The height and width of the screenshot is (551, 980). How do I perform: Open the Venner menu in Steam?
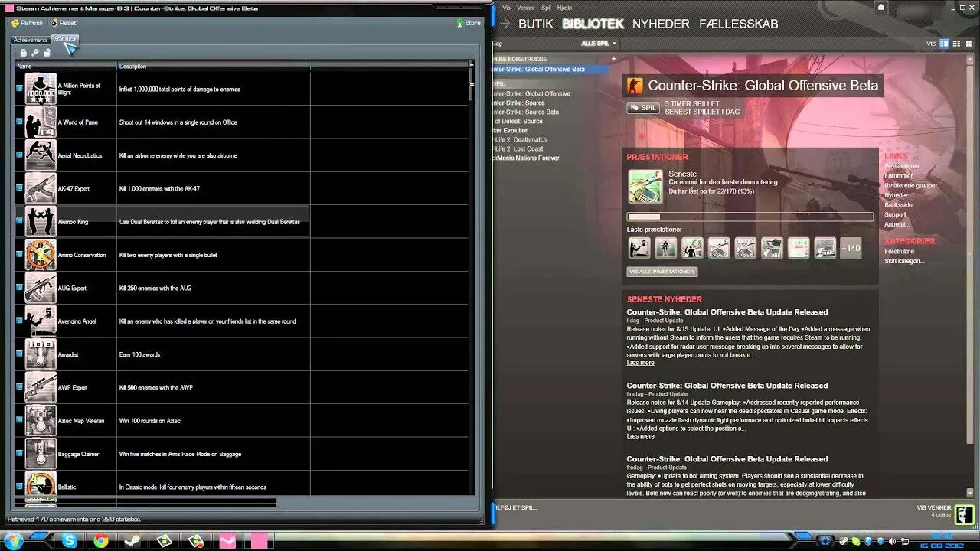526,8
